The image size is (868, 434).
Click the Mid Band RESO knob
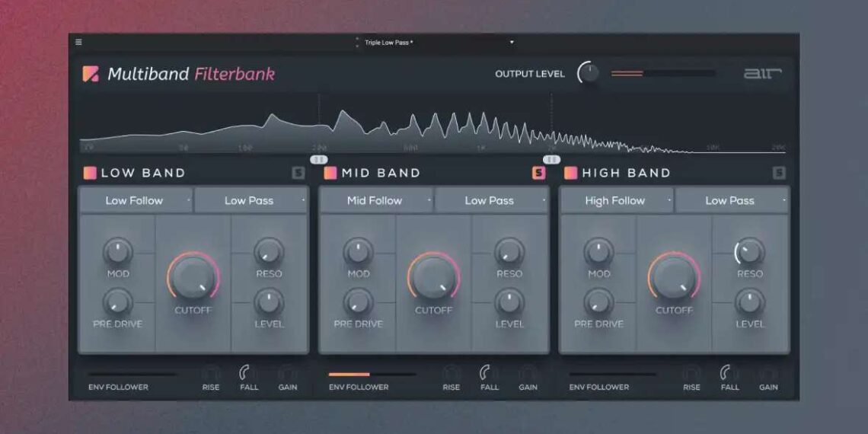509,252
